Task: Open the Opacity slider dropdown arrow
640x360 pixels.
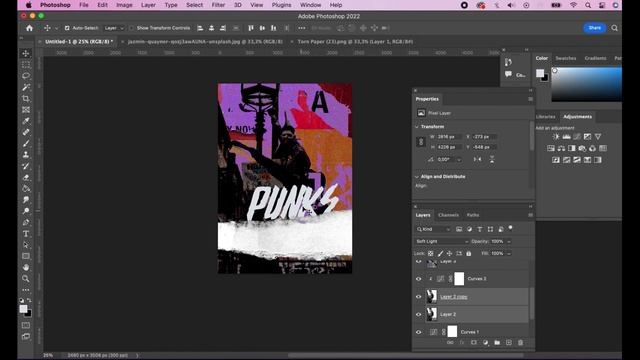Action: [x=509, y=242]
